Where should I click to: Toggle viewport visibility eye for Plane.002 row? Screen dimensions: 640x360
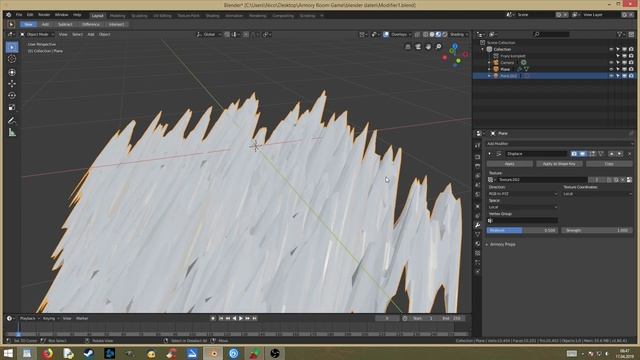click(611, 76)
